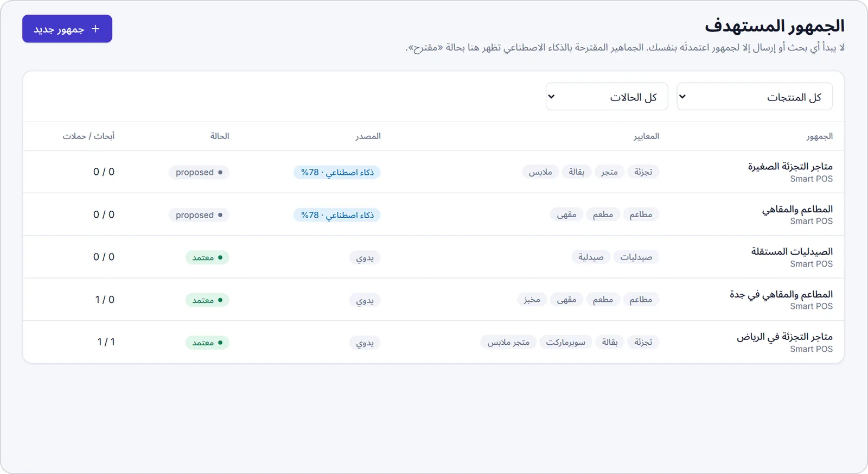Select the «ملابس» criteria chip
The height and width of the screenshot is (474, 868).
click(x=540, y=172)
